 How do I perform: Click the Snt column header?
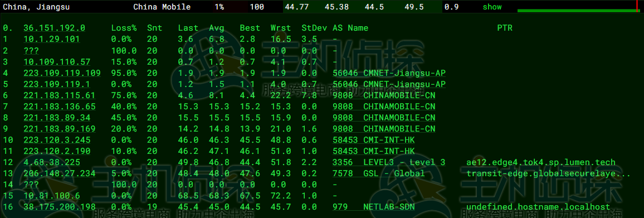point(155,28)
